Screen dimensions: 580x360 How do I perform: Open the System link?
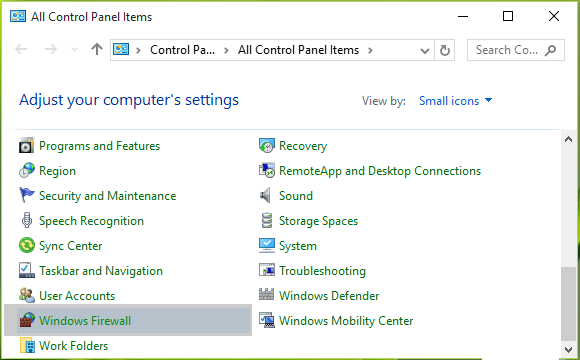point(298,246)
